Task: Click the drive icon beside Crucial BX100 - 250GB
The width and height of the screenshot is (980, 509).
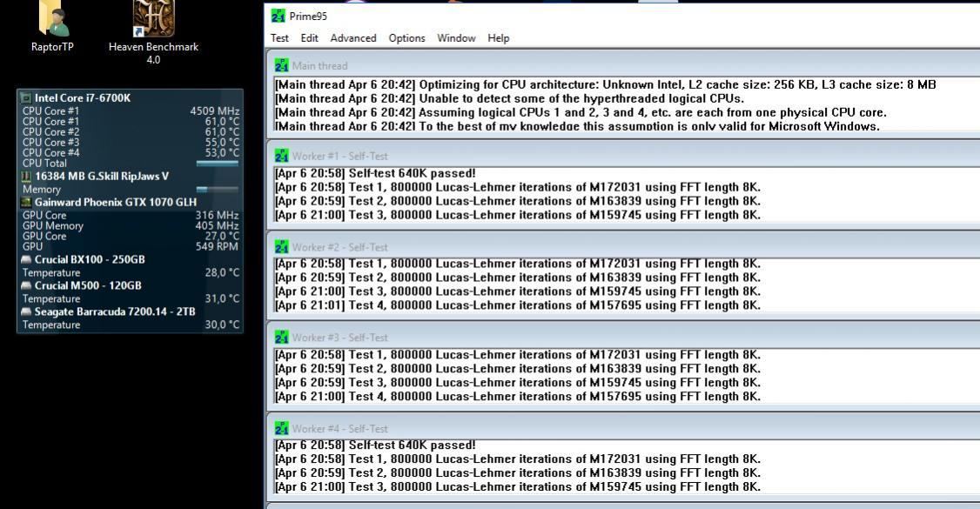Action: point(26,260)
